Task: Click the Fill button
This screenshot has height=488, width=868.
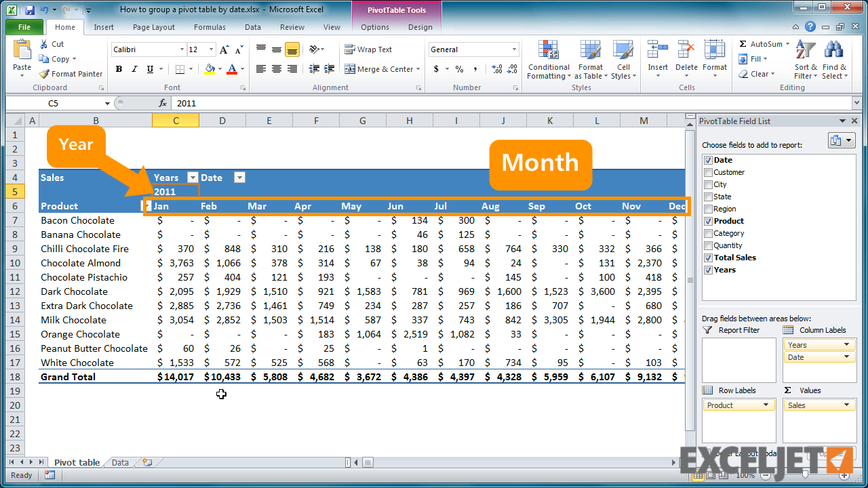Action: tap(752, 59)
